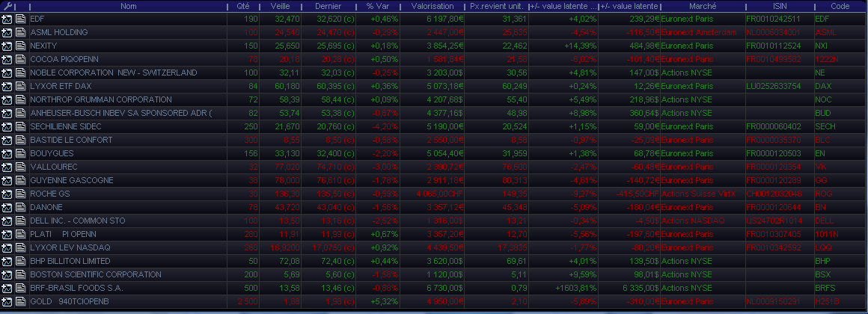Viewport: 868px width, 314px height.
Task: Sort by the Veille column header
Action: (281, 6)
